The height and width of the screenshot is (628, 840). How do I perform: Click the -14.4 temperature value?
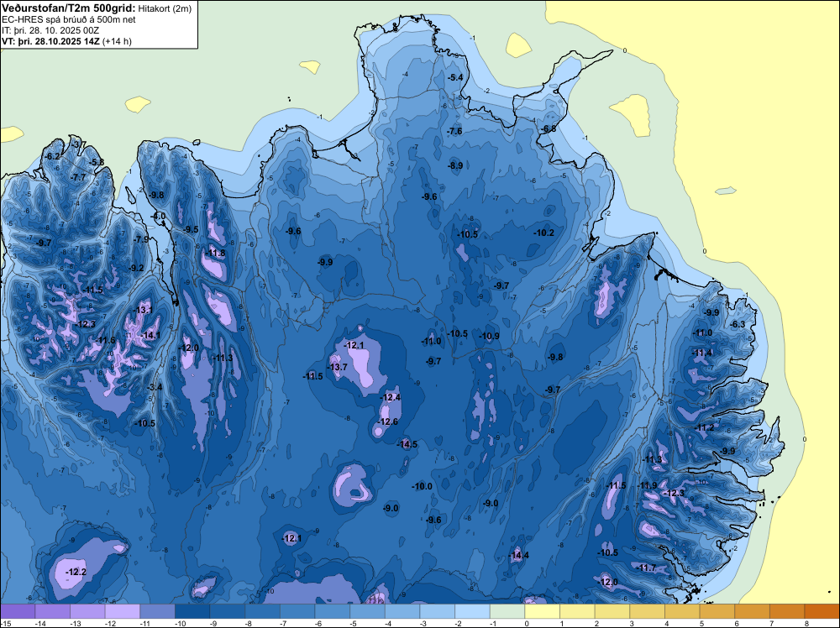pos(520,555)
